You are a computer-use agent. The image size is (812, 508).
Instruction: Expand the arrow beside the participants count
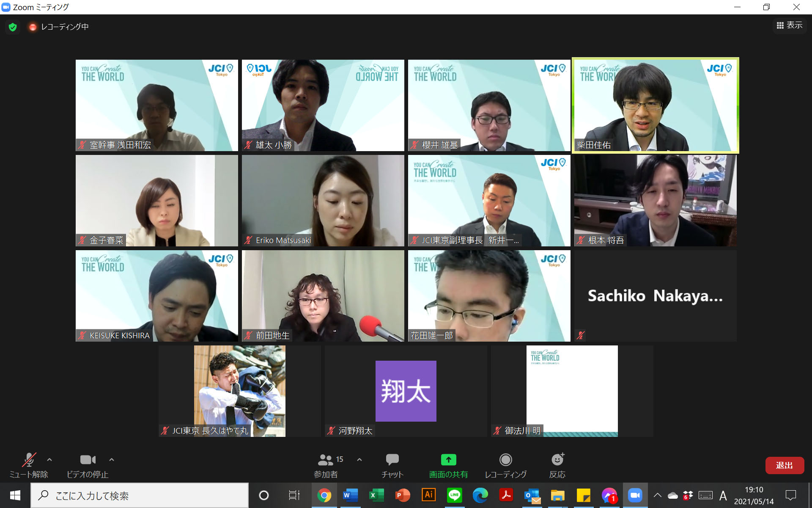[x=359, y=459]
